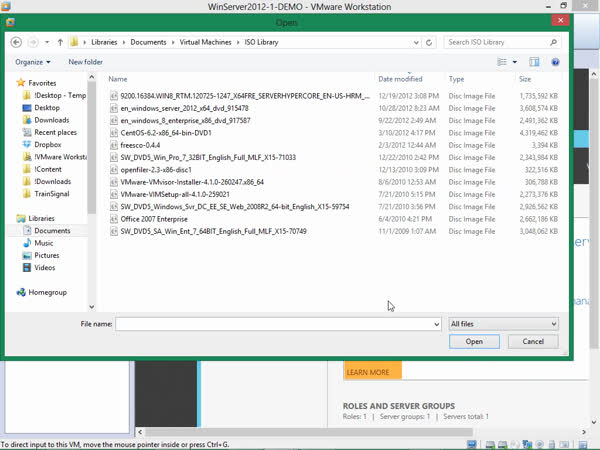
Task: Click the Documents breadcrumb segment
Action: pos(148,42)
